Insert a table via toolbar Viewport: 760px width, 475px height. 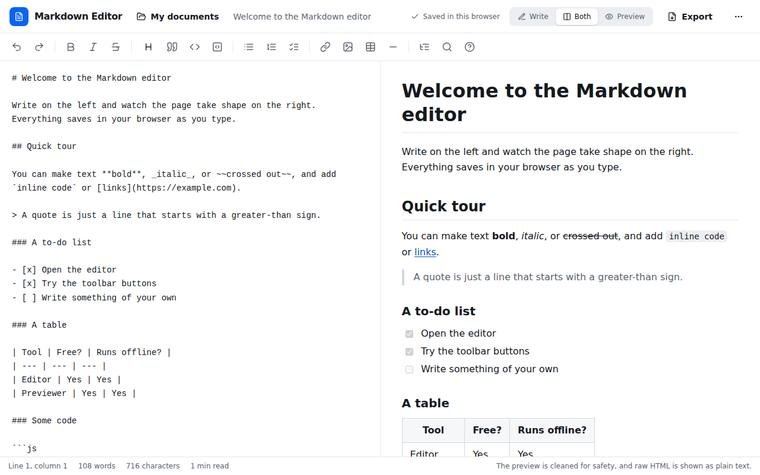[370, 47]
